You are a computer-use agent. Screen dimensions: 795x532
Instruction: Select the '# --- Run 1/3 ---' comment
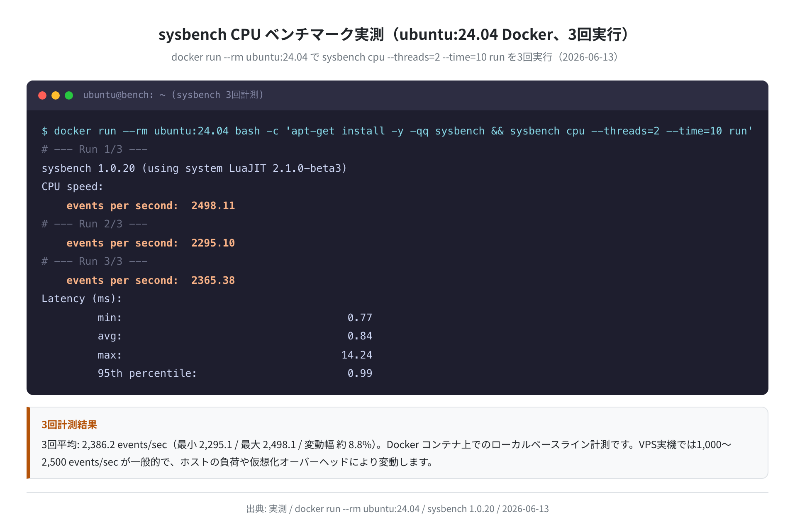pos(95,149)
